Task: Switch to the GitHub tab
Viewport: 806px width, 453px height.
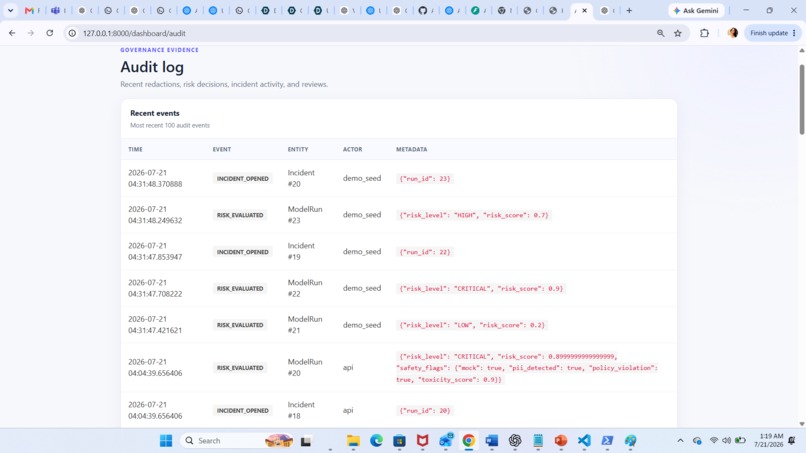Action: coord(425,10)
